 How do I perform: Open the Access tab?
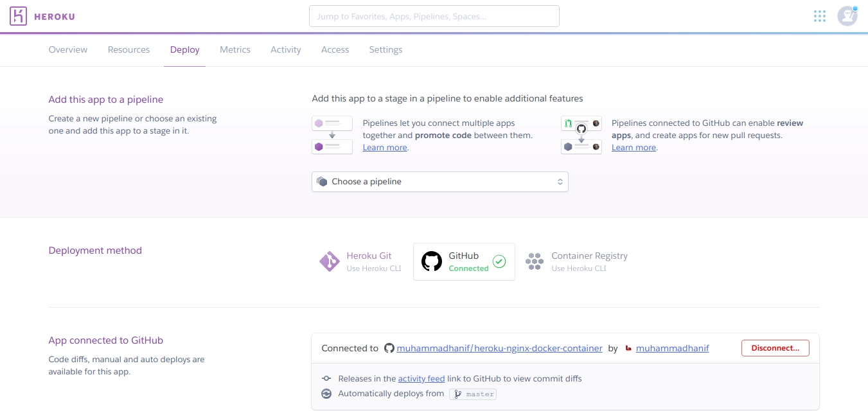tap(335, 49)
